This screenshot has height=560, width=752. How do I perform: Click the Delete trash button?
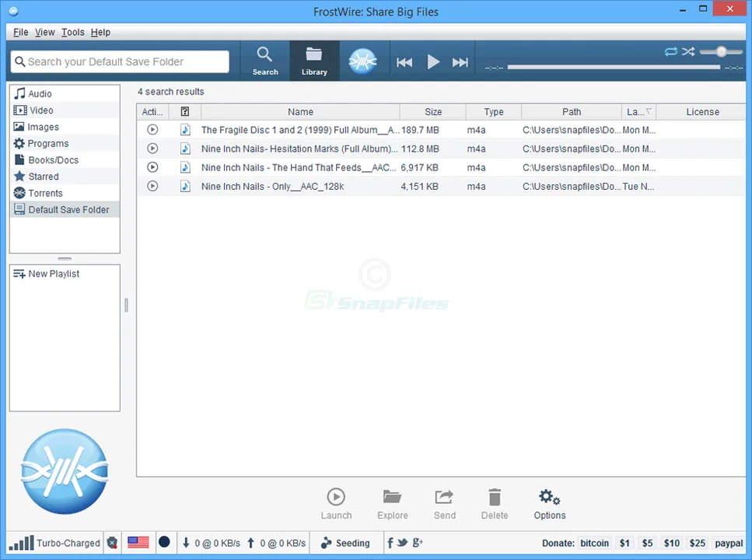coord(495,504)
